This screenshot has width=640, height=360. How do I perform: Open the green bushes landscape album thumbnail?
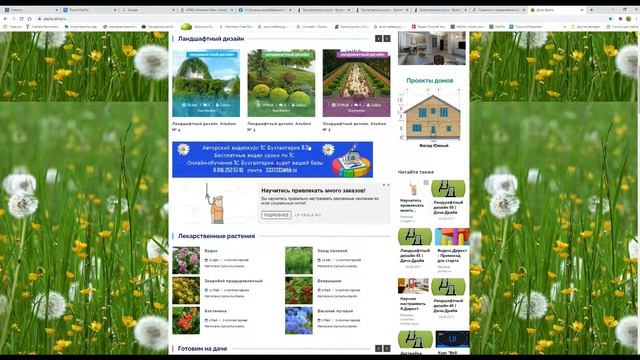point(281,83)
